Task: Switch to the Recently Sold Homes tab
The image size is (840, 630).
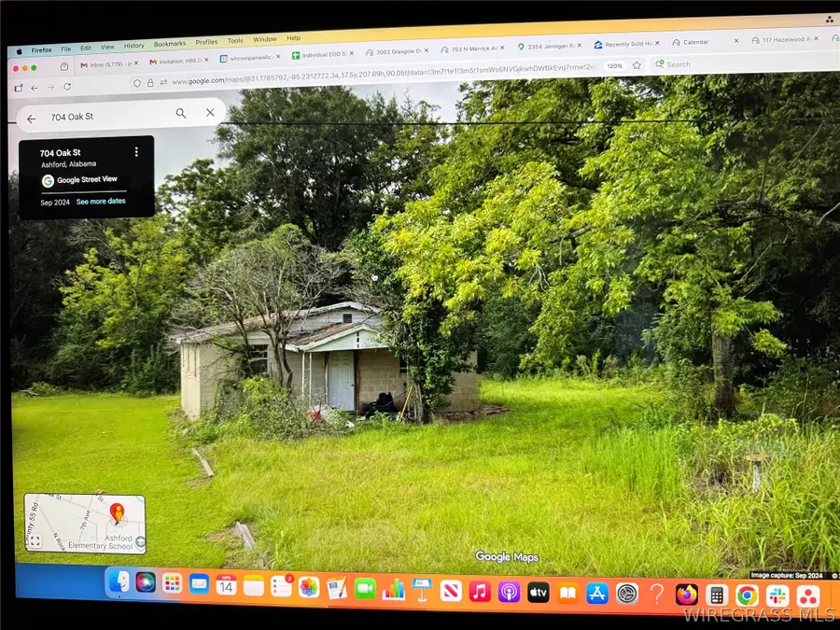Action: [x=625, y=44]
